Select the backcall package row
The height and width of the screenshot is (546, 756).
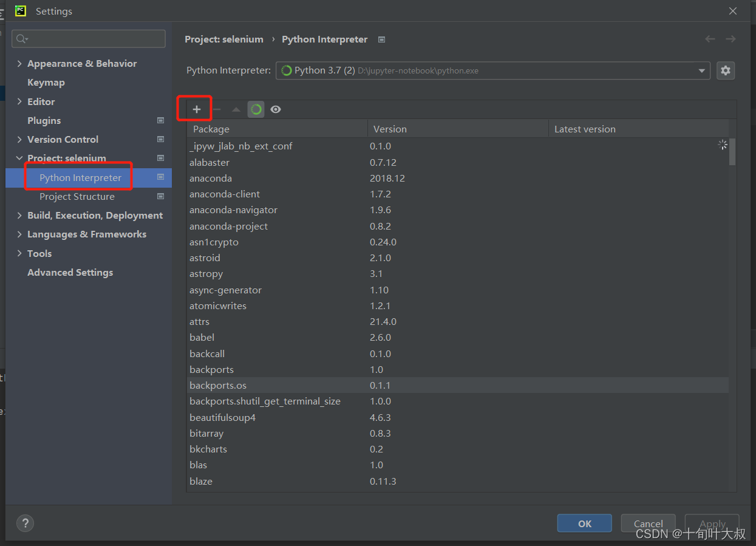(x=458, y=353)
